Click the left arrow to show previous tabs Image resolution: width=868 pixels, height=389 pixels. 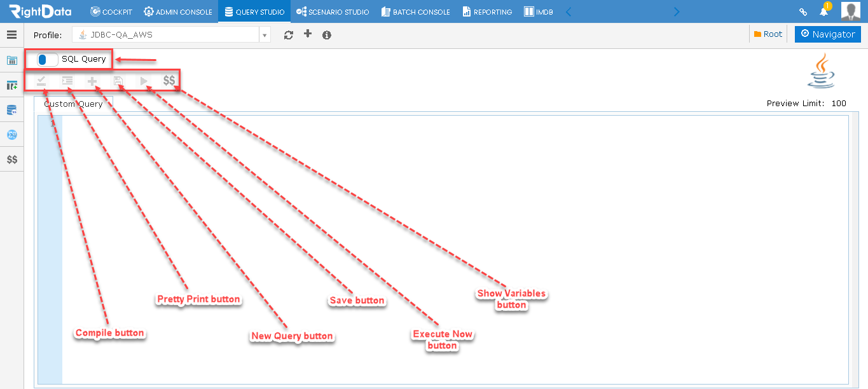[x=568, y=11]
